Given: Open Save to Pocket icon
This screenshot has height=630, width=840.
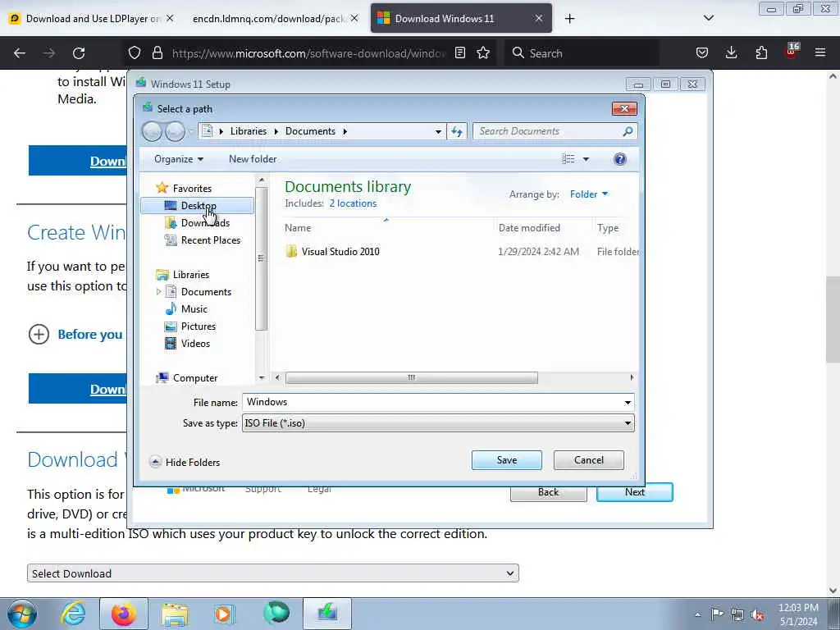Looking at the screenshot, I should click(x=702, y=53).
